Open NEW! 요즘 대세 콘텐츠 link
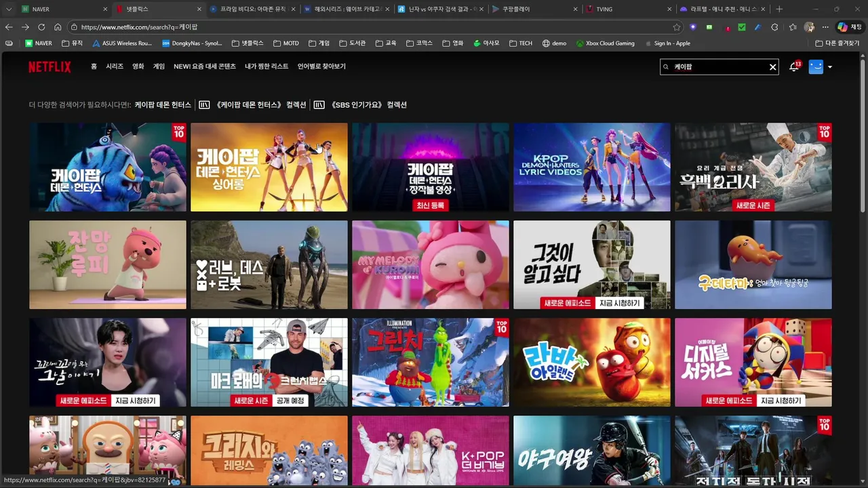The image size is (868, 488). coord(205,66)
